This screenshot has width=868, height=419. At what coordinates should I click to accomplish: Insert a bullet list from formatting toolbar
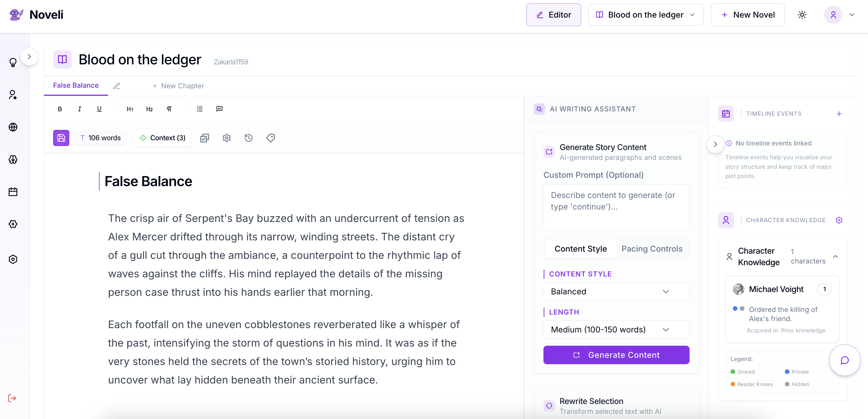200,109
